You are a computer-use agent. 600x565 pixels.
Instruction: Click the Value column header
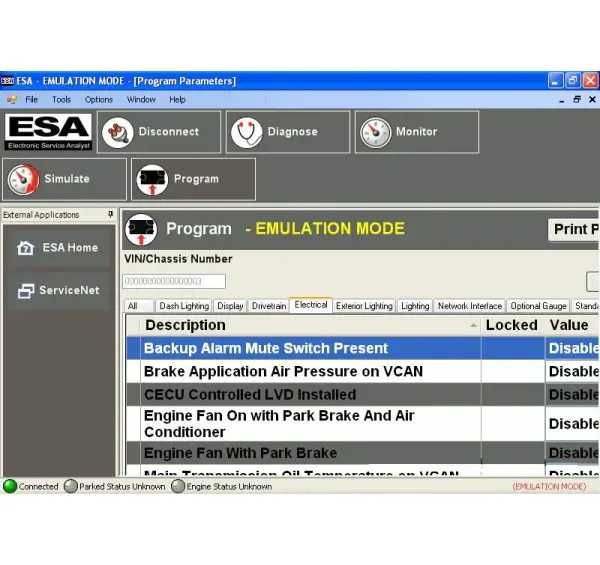coord(572,325)
